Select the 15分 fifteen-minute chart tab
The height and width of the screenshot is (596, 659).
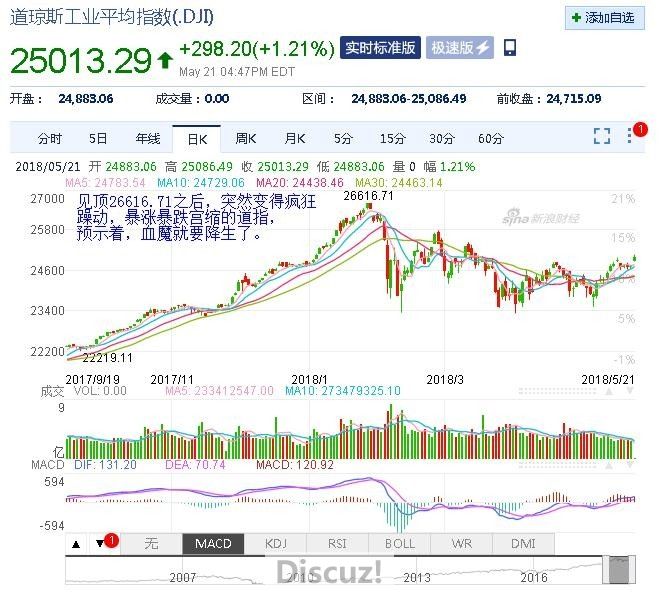coord(393,138)
